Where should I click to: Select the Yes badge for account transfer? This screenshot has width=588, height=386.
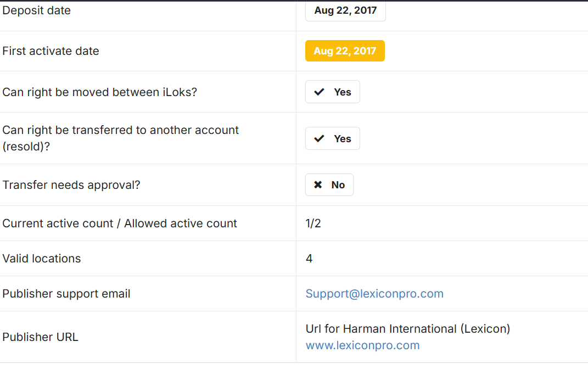[x=333, y=138]
